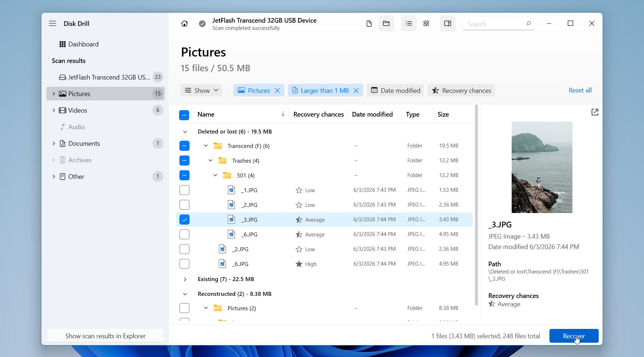Open preview in external window icon
Screen dimensions: 644x357
(595, 112)
